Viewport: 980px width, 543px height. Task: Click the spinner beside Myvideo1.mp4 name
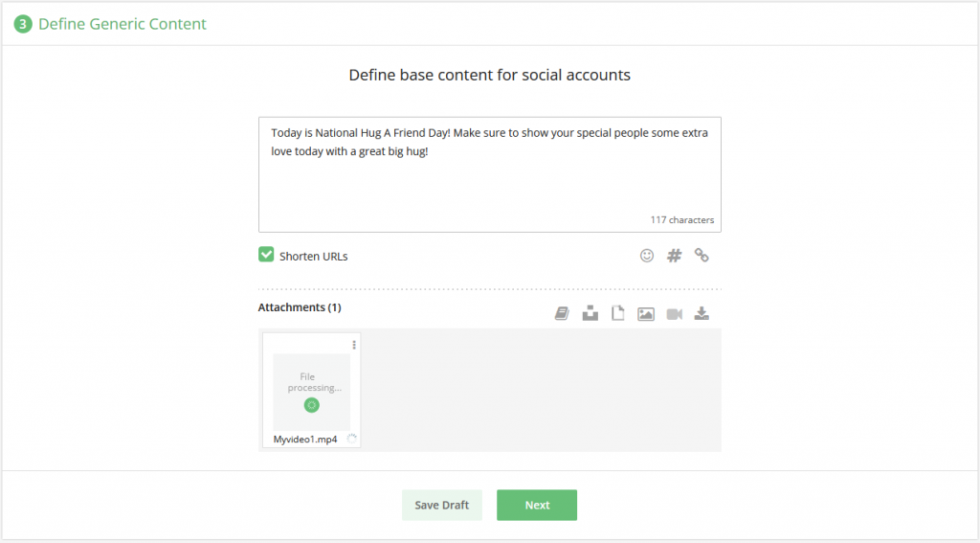point(352,439)
